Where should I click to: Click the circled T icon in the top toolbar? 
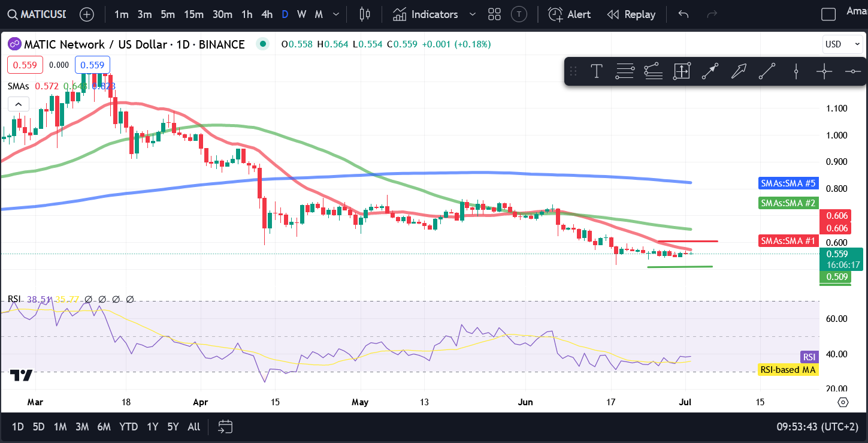click(x=520, y=14)
